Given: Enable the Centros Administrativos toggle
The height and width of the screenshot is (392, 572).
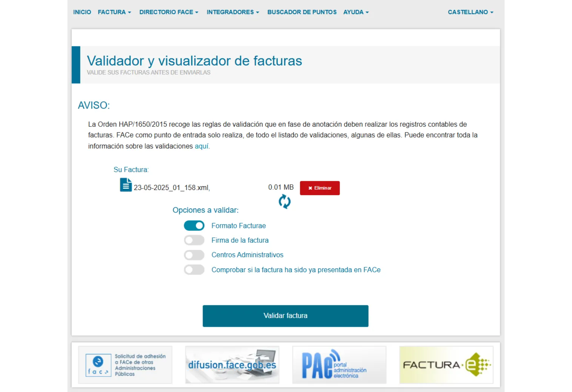Looking at the screenshot, I should 194,255.
